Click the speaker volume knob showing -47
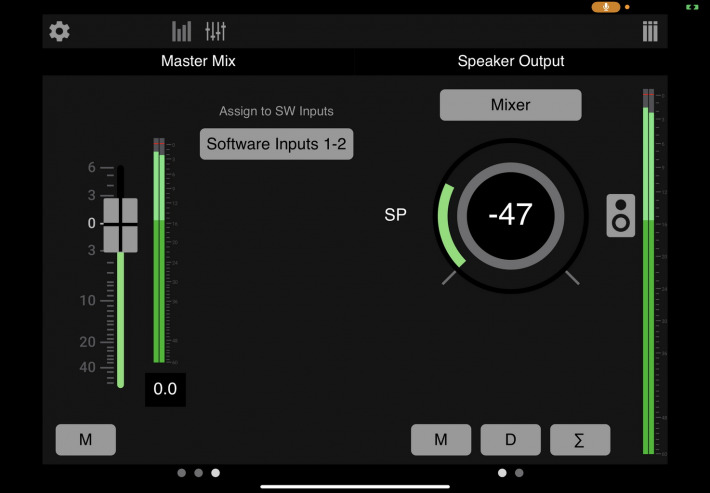The height and width of the screenshot is (493, 710). pos(510,214)
